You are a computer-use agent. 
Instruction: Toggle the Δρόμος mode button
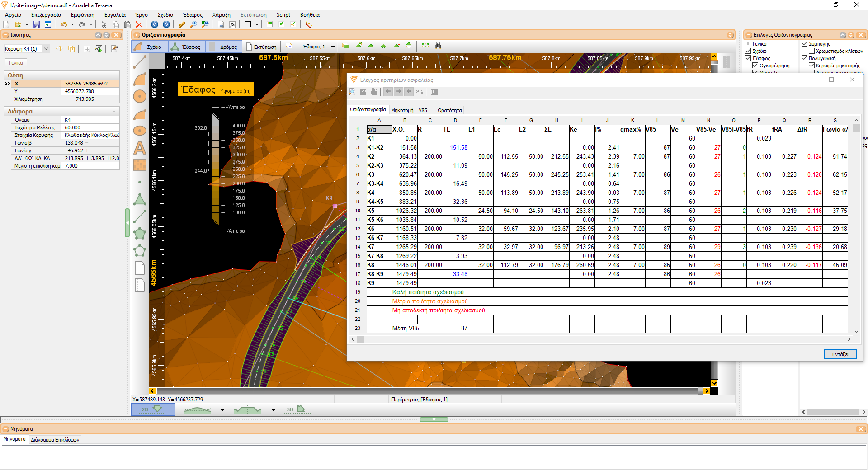(x=224, y=47)
